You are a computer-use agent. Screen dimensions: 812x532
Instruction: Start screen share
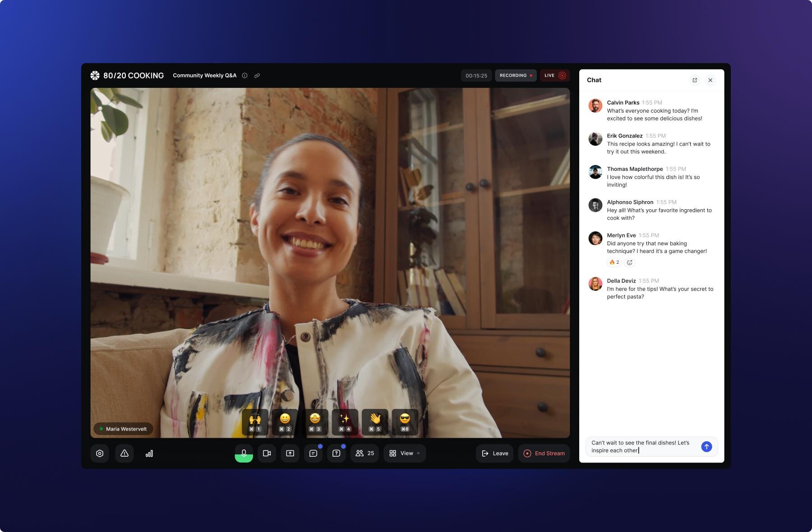[290, 453]
